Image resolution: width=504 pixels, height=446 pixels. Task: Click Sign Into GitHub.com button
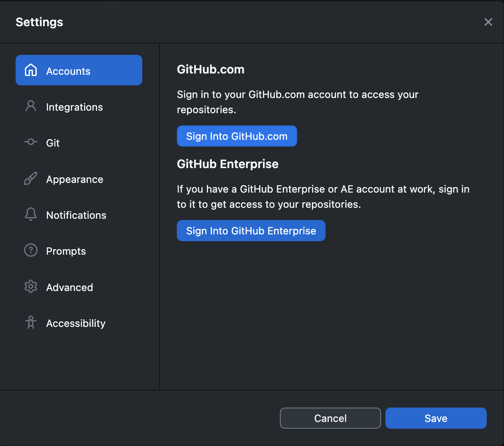[237, 136]
